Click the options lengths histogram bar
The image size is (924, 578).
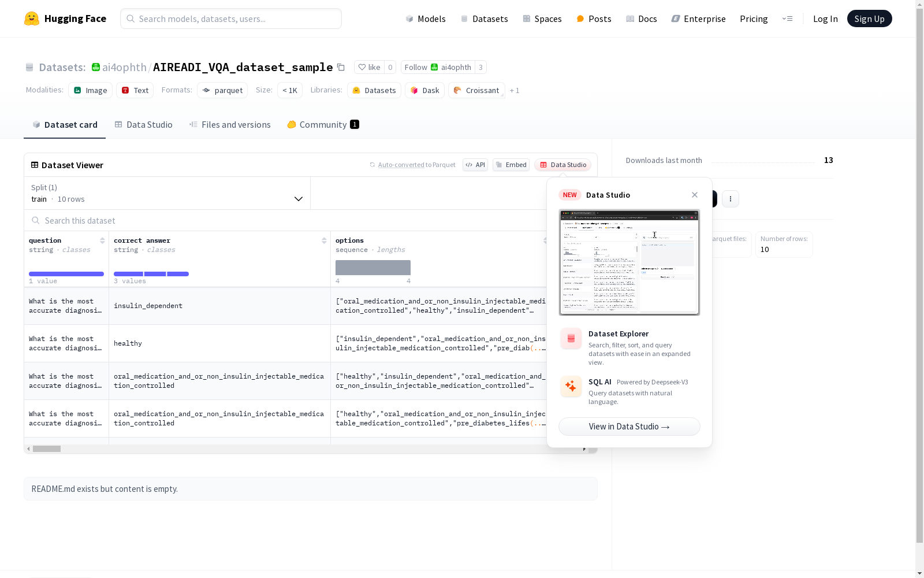pyautogui.click(x=373, y=268)
